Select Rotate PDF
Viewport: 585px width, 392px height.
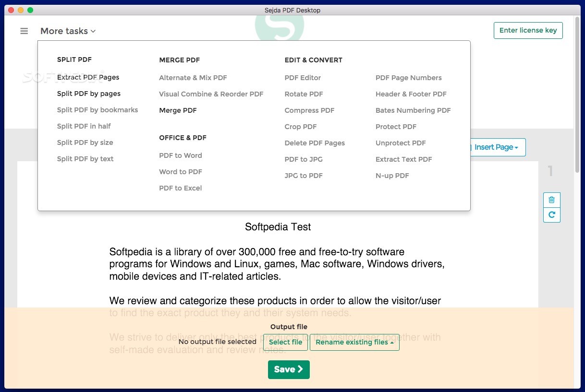304,94
